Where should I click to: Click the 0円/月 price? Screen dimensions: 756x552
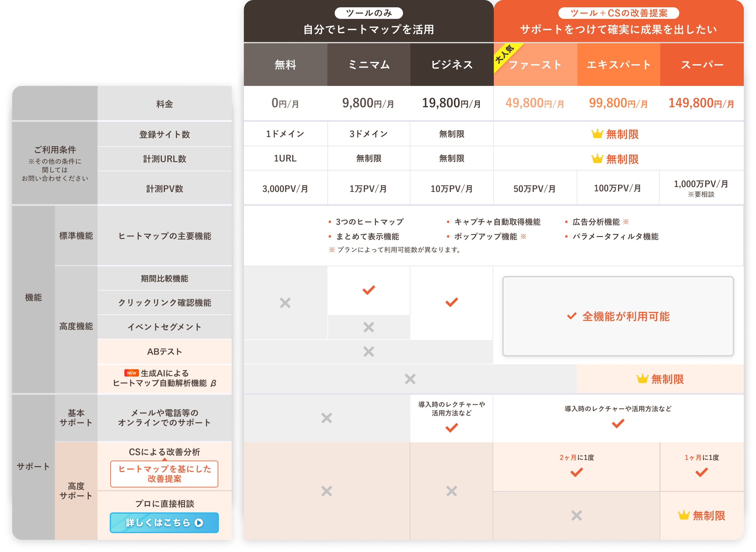coord(285,103)
